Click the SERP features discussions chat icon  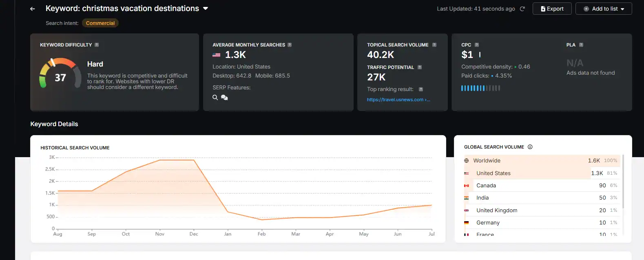224,98
